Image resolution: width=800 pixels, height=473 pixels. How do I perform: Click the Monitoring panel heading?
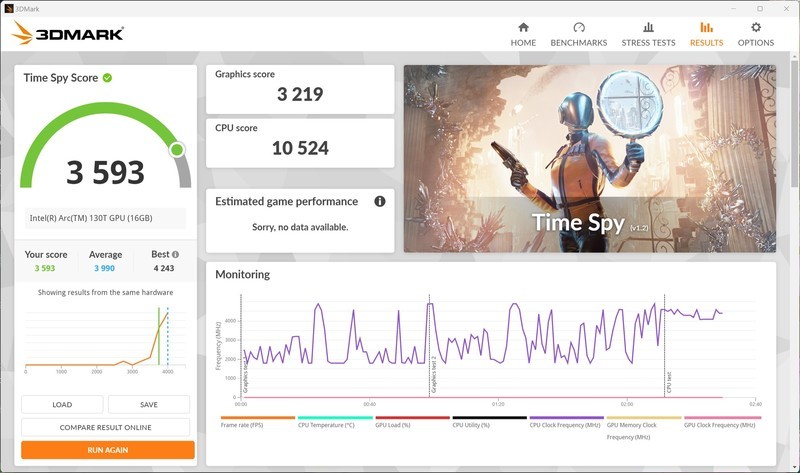(242, 275)
